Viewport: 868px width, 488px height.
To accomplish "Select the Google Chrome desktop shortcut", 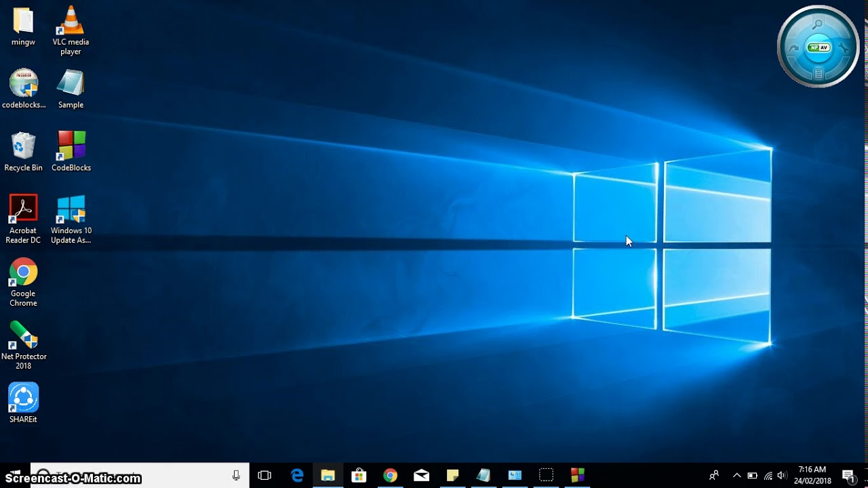I will click(x=23, y=282).
